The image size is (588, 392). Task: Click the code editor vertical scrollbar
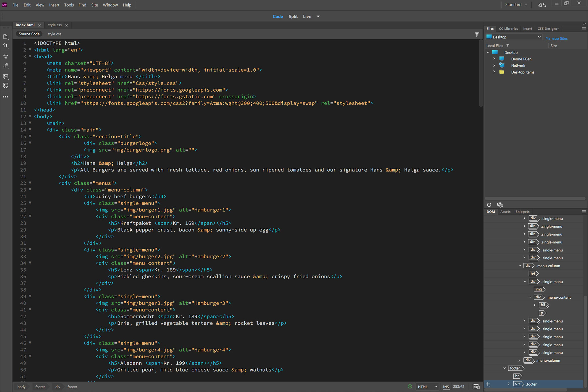[481, 73]
